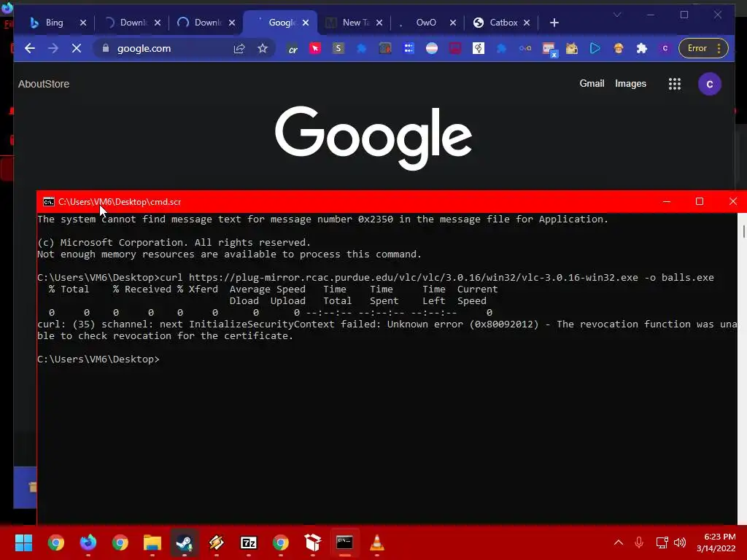Screen dimensions: 747x560
Task: Close the active Google tab
Action: point(306,23)
